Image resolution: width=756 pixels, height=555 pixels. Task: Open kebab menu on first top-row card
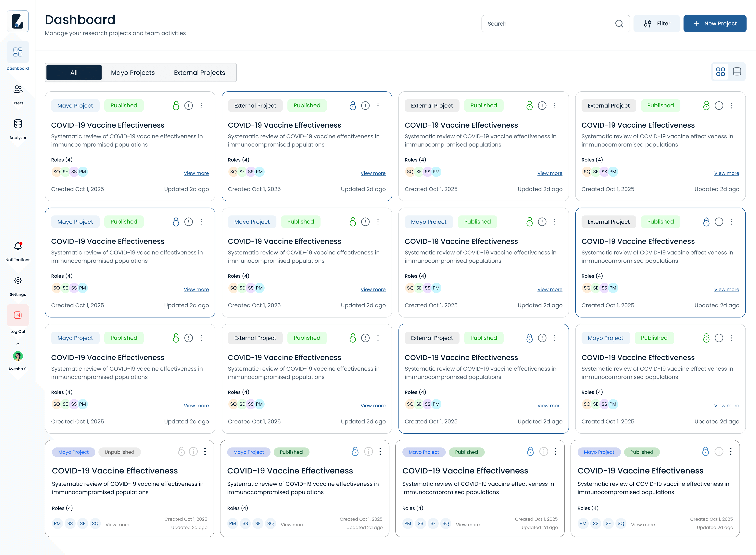tap(201, 106)
